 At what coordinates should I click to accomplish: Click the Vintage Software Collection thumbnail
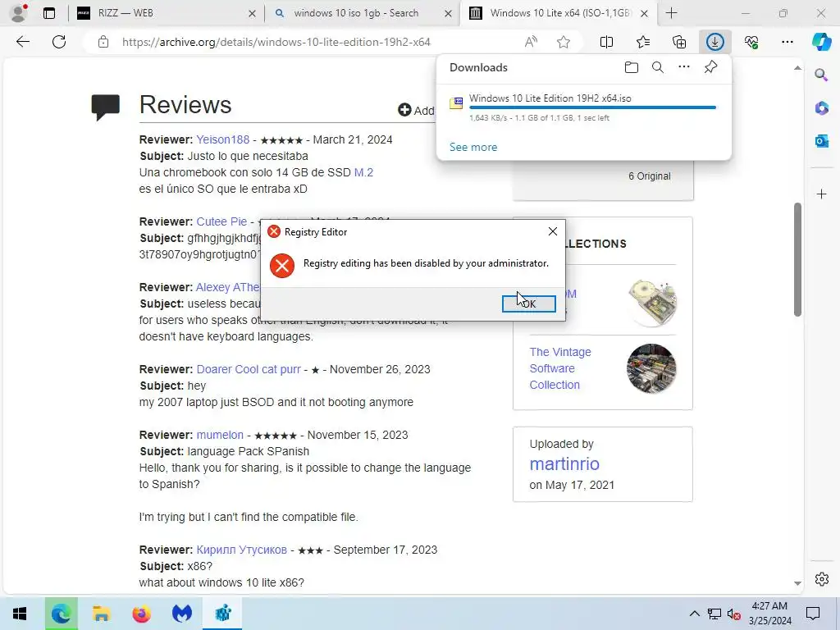point(651,368)
